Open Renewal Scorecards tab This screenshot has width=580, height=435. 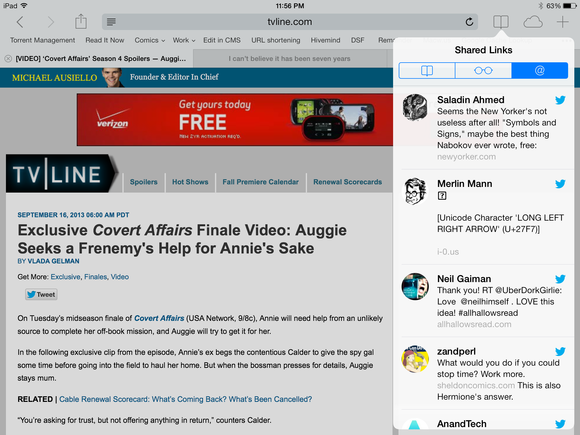point(347,182)
